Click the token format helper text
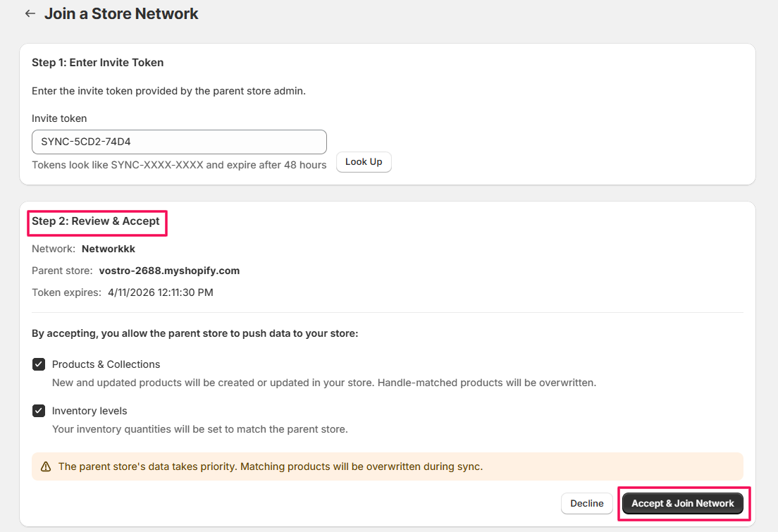Screen dimensions: 778x532 coord(179,165)
